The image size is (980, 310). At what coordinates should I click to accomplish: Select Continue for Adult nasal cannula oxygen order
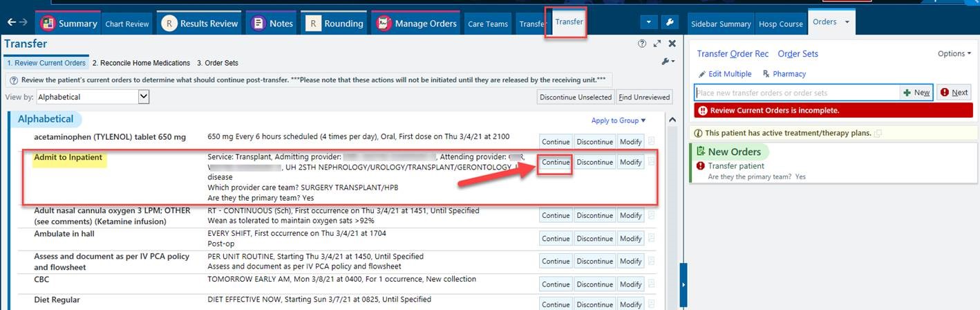(x=556, y=215)
